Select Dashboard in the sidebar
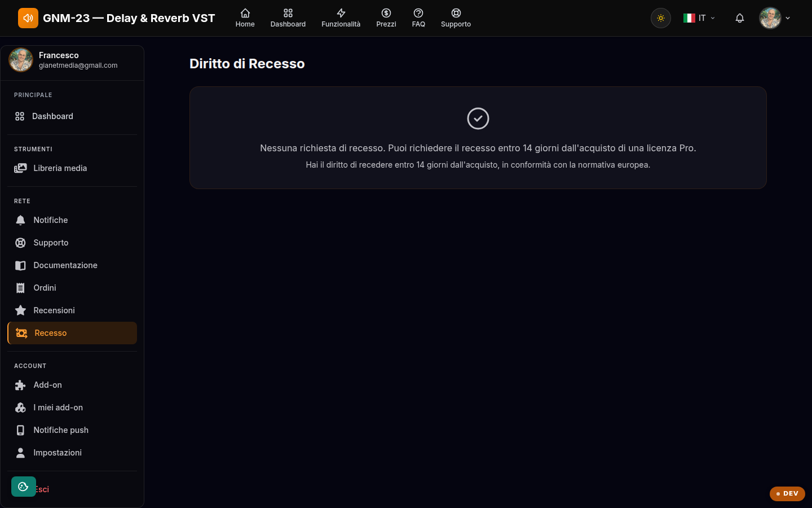This screenshot has width=812, height=508. point(72,116)
